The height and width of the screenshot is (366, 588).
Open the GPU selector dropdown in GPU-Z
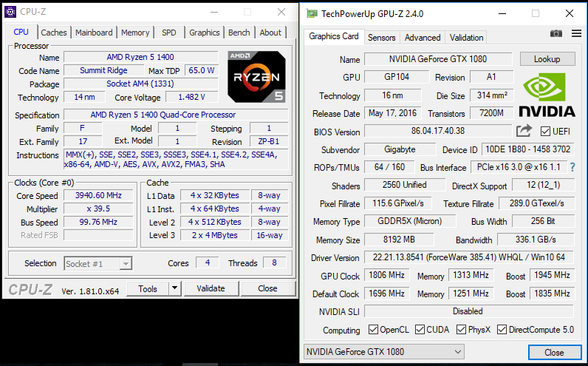(384, 352)
